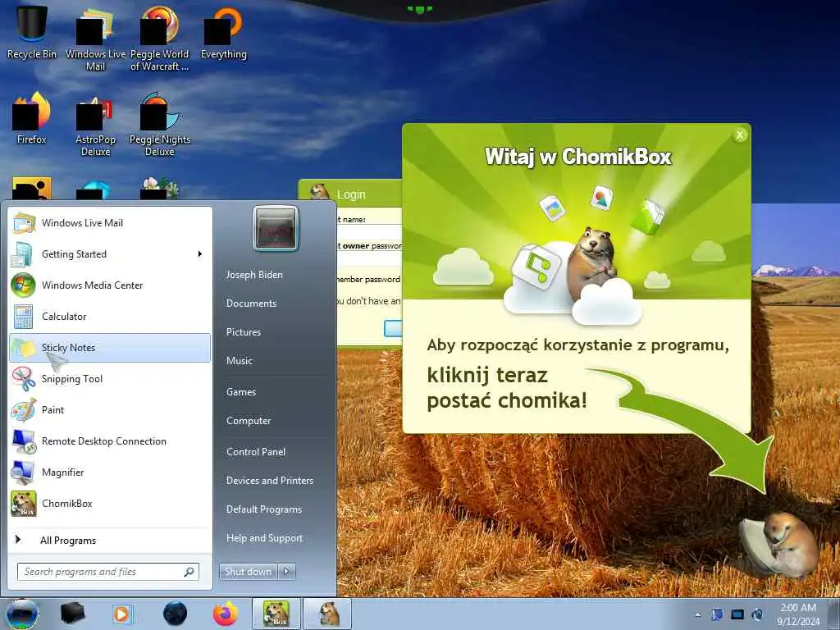Click the network tray icon

coord(737,614)
